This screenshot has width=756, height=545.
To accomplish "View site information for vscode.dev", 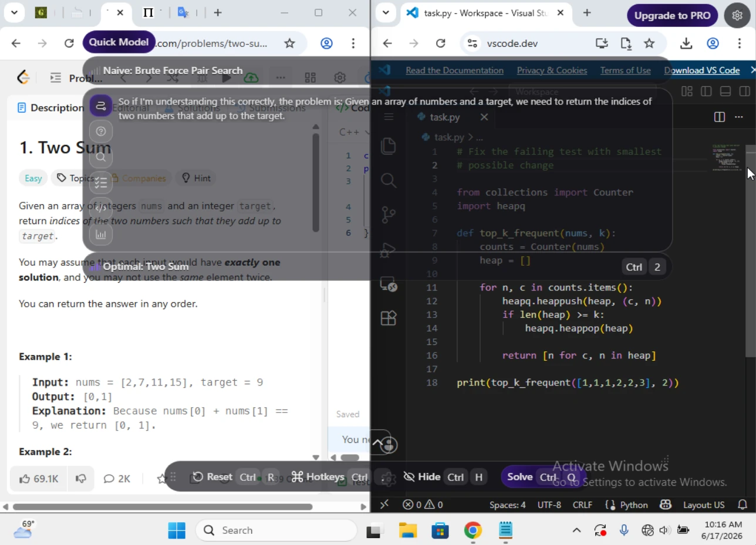I will point(471,43).
